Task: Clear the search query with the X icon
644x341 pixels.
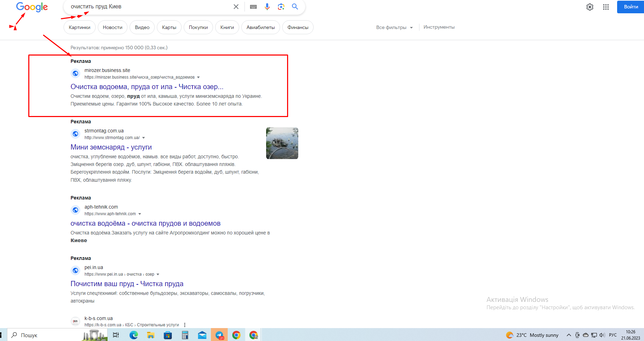Action: [236, 7]
